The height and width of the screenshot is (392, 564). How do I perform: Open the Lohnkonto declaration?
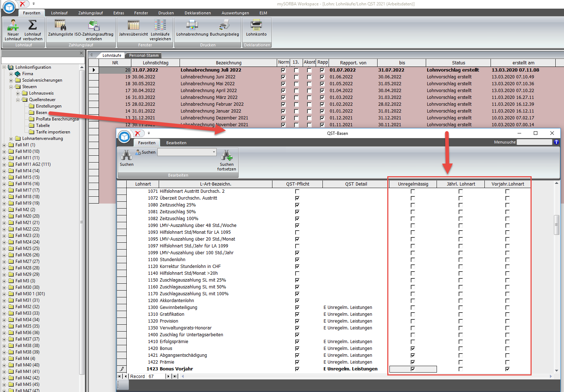[x=256, y=26]
